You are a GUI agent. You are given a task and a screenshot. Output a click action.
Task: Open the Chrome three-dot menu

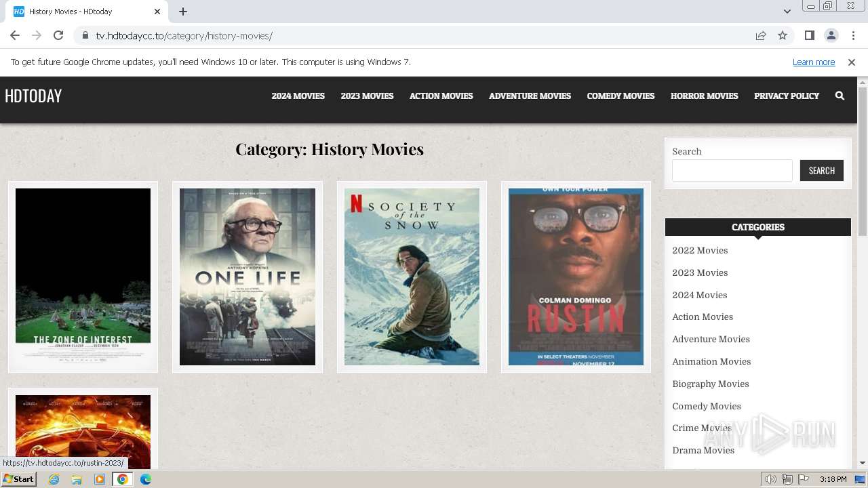click(853, 35)
